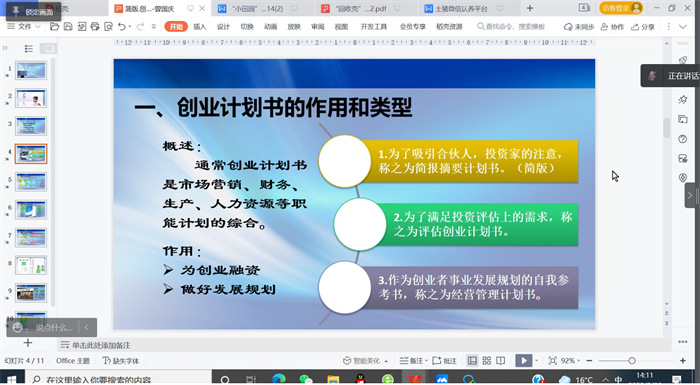Start slideshow with the play button
Image resolution: width=700 pixels, height=385 pixels.
[523, 360]
